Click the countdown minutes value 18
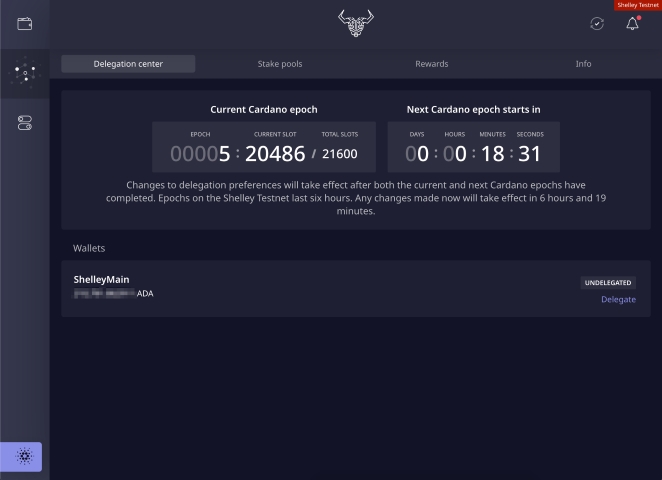The width and height of the screenshot is (662, 480). point(491,154)
